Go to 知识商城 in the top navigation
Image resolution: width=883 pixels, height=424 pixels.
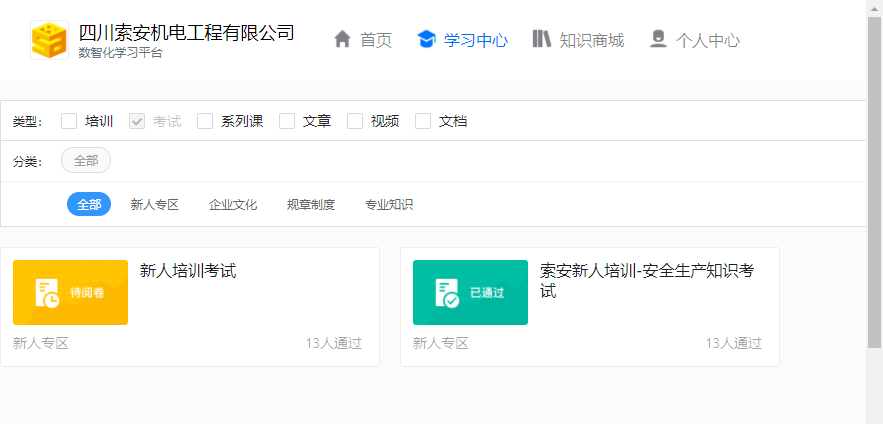[x=578, y=40]
